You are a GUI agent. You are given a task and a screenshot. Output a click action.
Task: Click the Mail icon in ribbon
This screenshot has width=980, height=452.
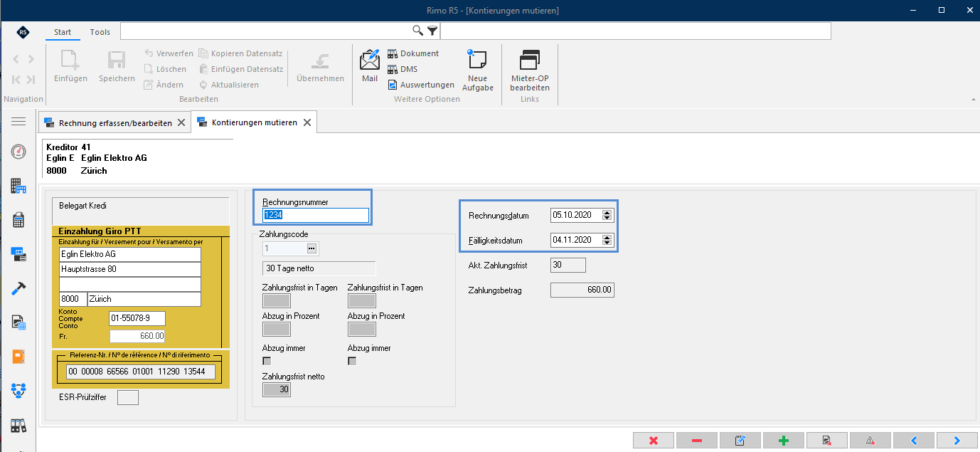click(x=370, y=65)
